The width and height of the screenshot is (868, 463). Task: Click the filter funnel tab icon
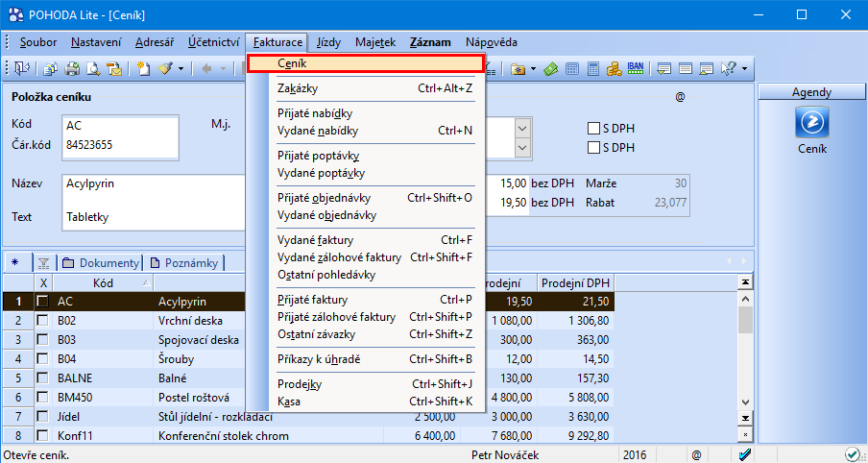click(44, 263)
